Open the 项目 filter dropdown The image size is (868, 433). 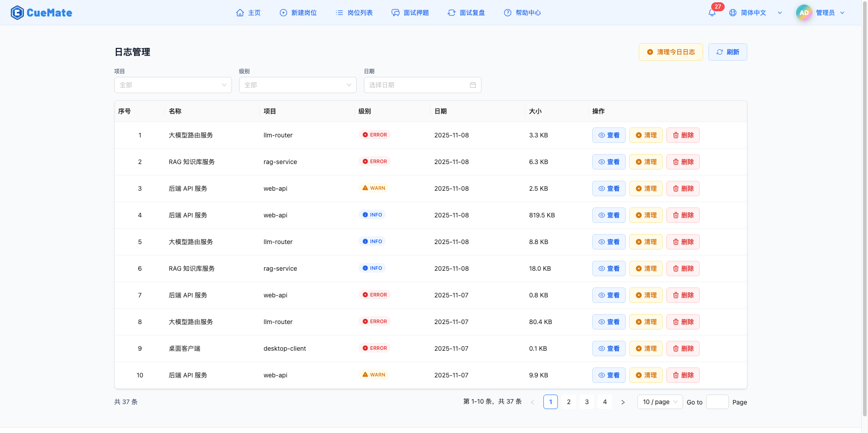pos(173,85)
